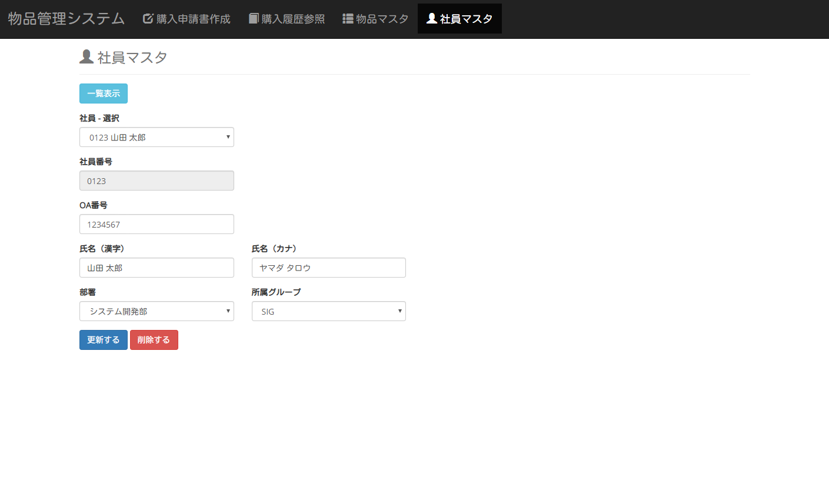Expand the 部署 dropdown
This screenshot has width=829, height=504.
157,311
